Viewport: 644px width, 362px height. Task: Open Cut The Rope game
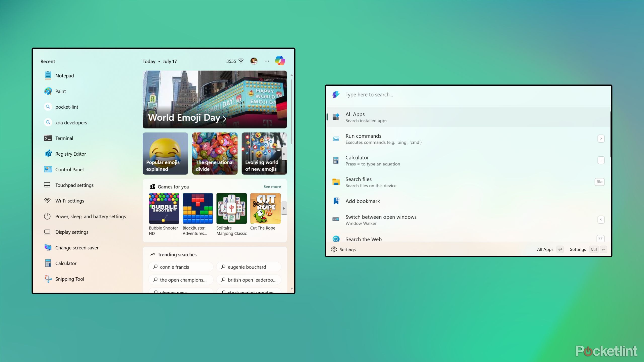265,212
